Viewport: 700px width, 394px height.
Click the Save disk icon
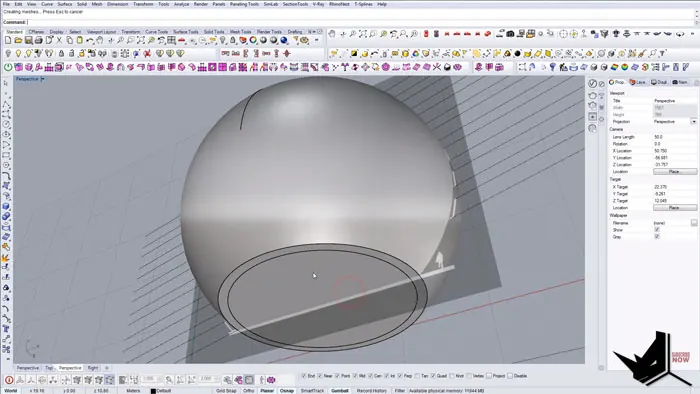[28, 41]
